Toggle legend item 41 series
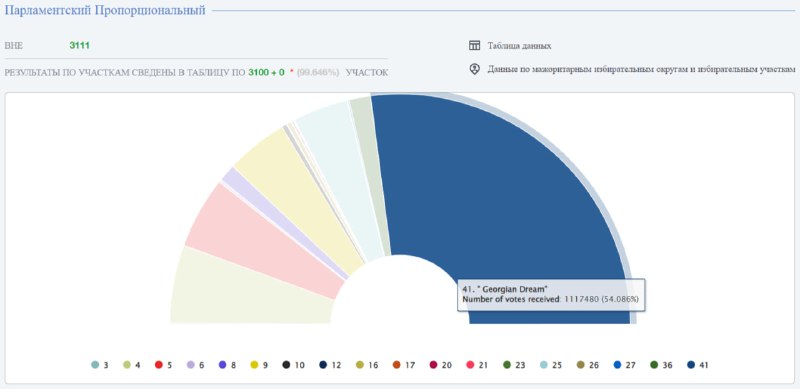This screenshot has width=800, height=389. [697, 365]
